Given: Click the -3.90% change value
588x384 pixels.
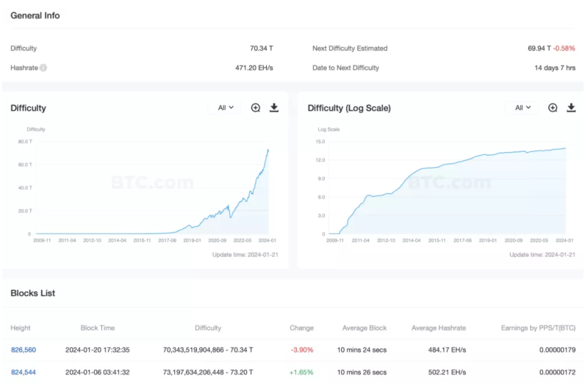Looking at the screenshot, I should 301,350.
